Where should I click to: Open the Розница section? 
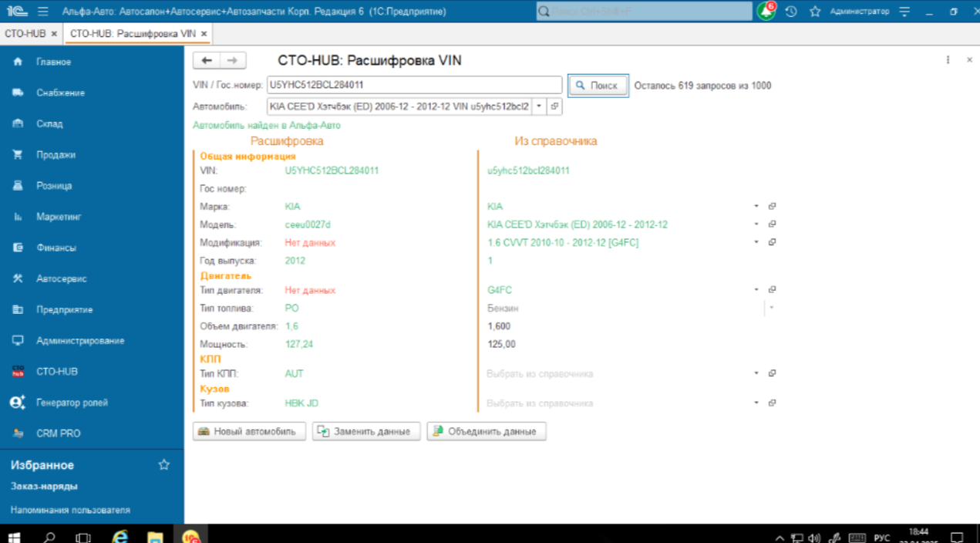click(x=54, y=186)
